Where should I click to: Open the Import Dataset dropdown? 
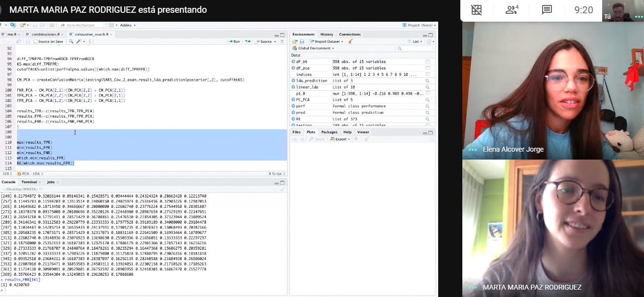[x=327, y=41]
